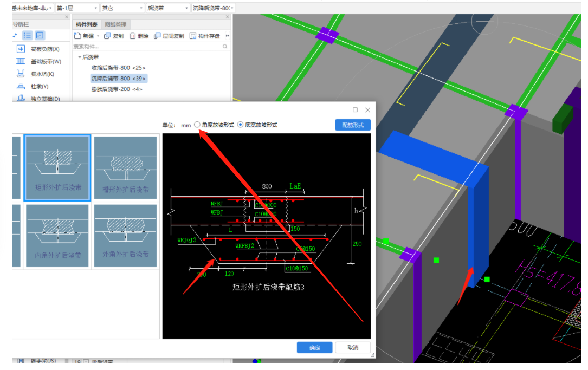Choose 矩形外扩后浇带 thumbnail
588x370 pixels.
57,167
